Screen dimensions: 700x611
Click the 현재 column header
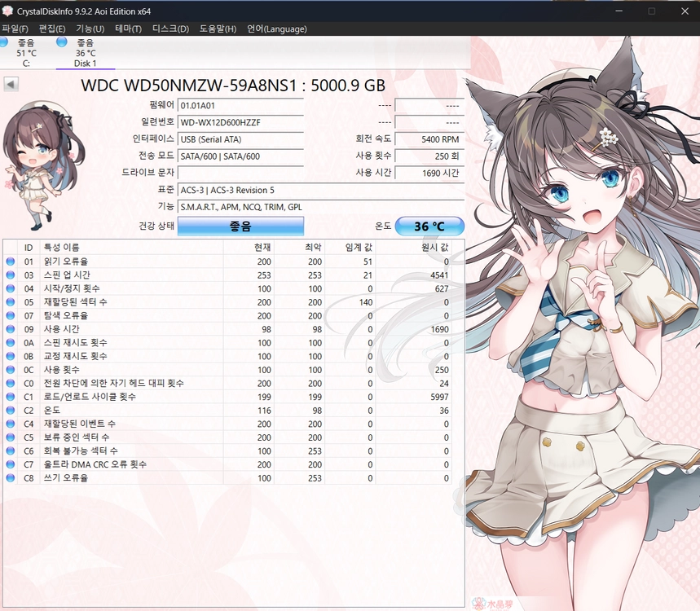(249, 248)
